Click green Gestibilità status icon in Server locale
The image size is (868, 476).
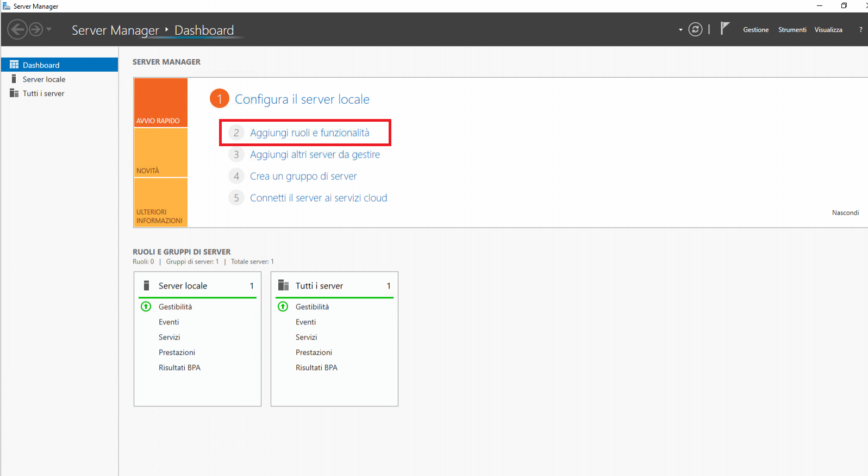146,306
